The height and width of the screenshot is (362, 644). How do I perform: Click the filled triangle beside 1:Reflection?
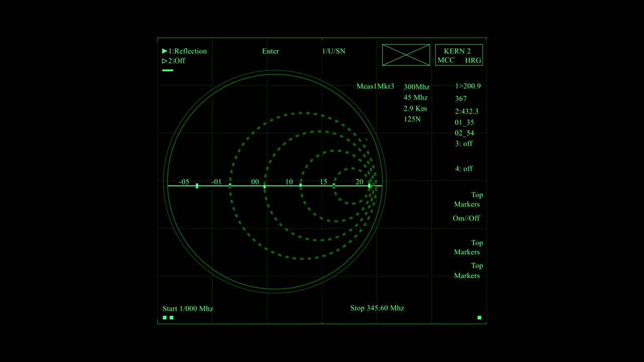[165, 51]
